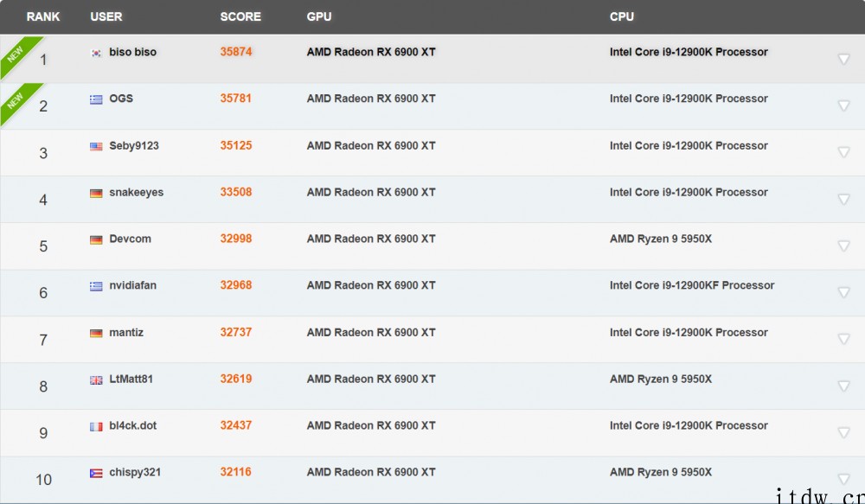
Task: Select the GPU column header
Action: (x=319, y=16)
